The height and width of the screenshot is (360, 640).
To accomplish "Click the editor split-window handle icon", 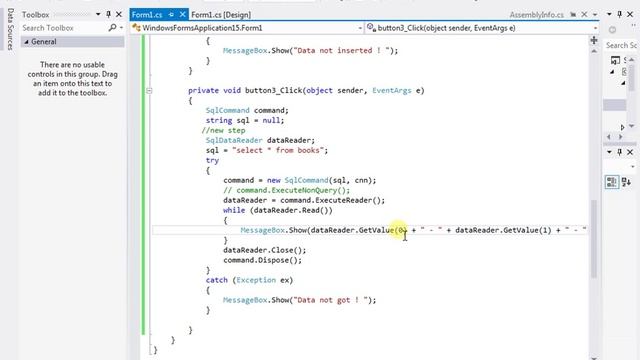I will [594, 40].
